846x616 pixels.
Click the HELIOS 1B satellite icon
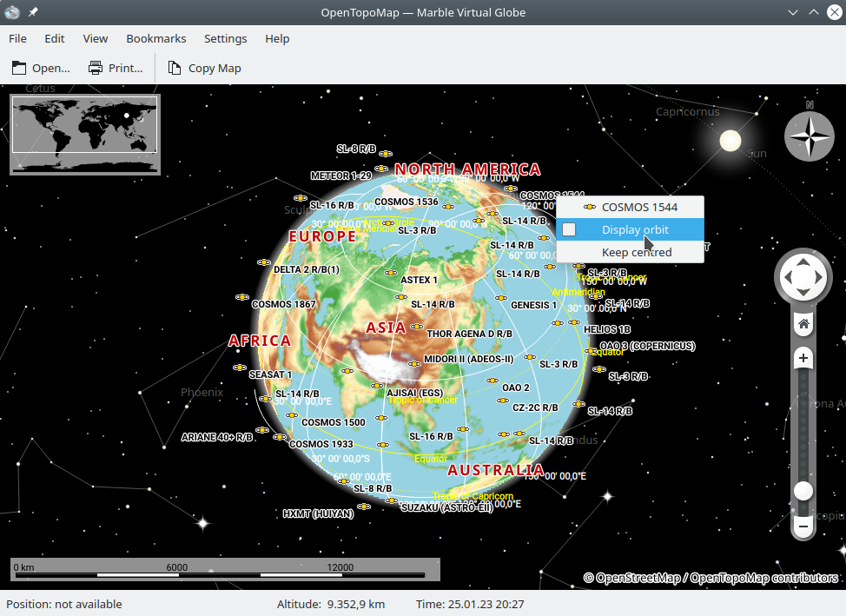[x=574, y=323]
